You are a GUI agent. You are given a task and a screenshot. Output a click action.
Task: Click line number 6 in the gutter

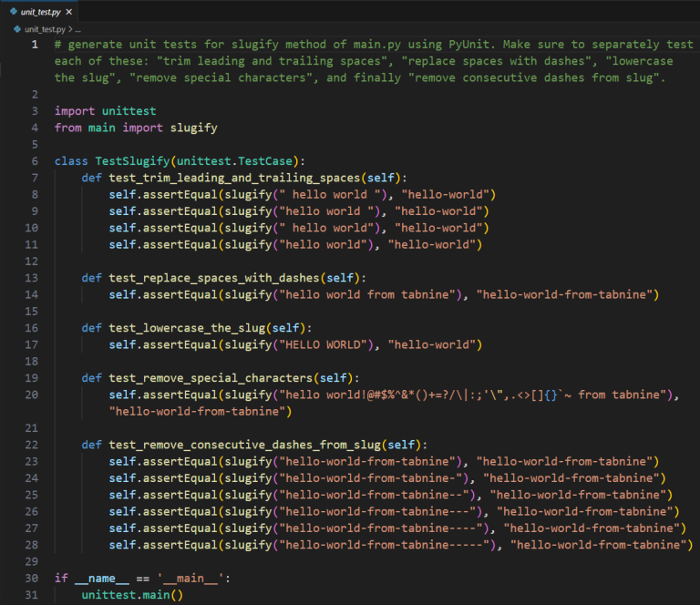pos(35,160)
